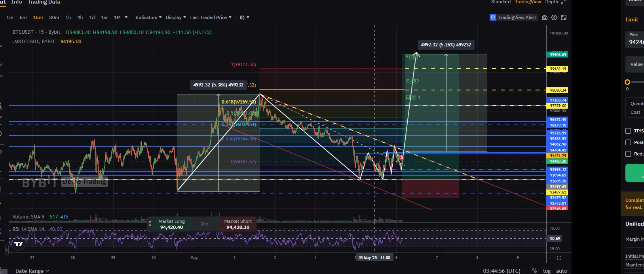This screenshot has width=644, height=274.
Task: Click the 99182.19 price axis label
Action: [558, 69]
